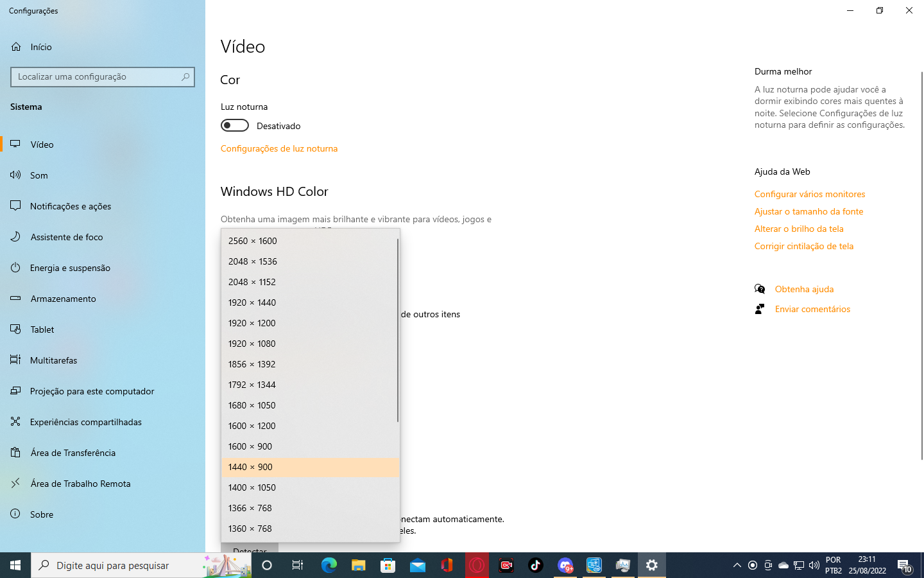
Task: Pick the 1366 × 768 option
Action: pos(310,508)
